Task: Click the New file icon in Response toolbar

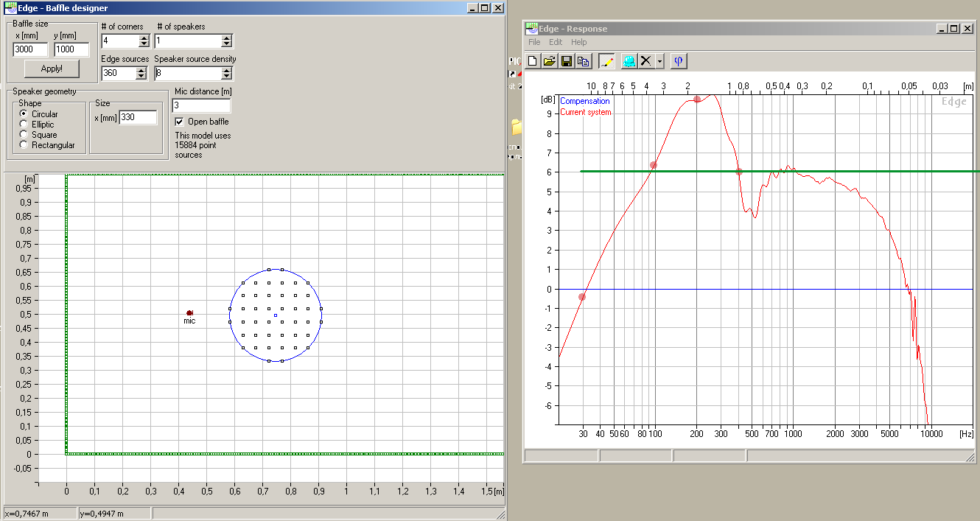Action: point(533,61)
